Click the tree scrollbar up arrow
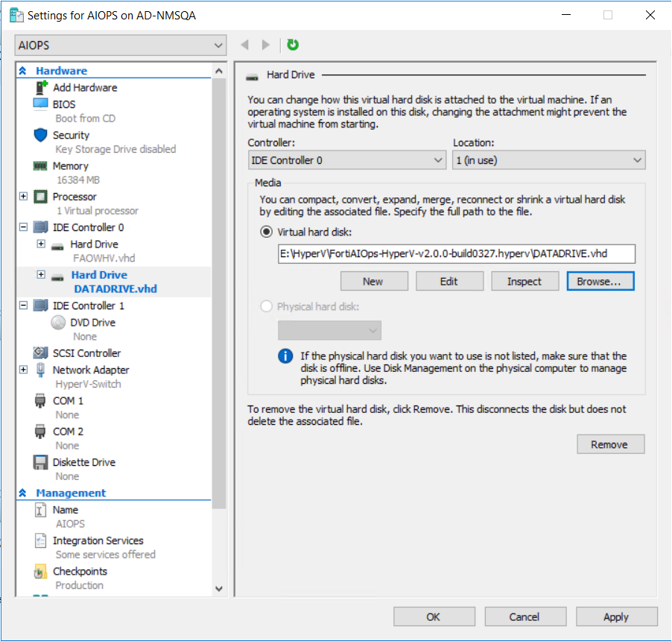The width and height of the screenshot is (672, 641). coord(219,71)
